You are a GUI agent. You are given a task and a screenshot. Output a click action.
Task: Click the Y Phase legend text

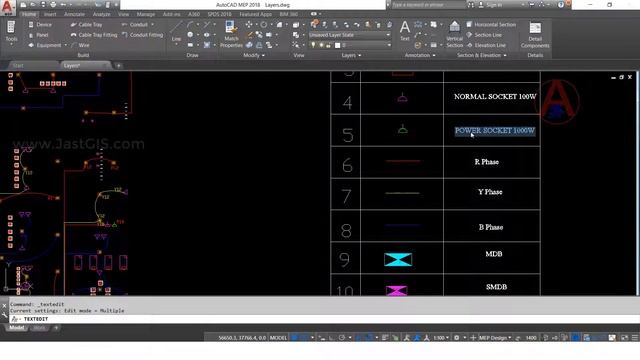coord(490,192)
